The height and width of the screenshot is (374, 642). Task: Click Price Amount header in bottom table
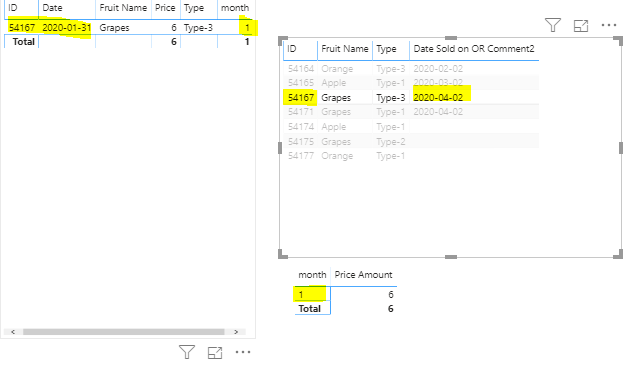point(364,275)
